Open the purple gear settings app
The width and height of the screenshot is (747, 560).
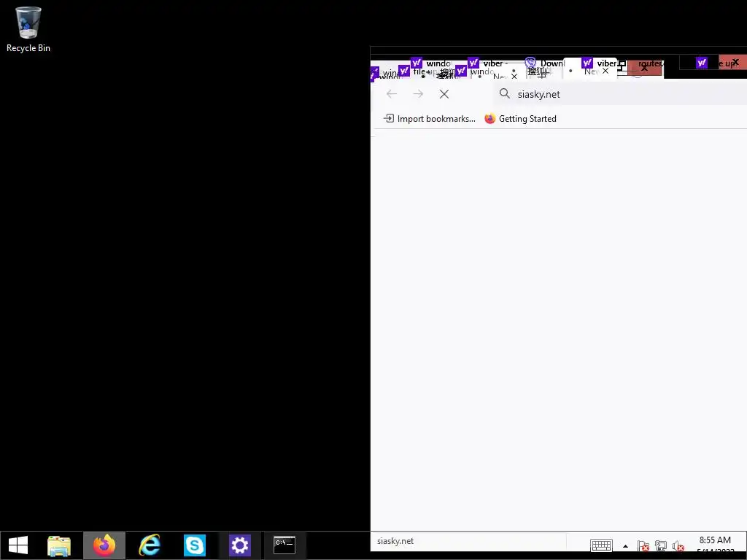(x=239, y=545)
